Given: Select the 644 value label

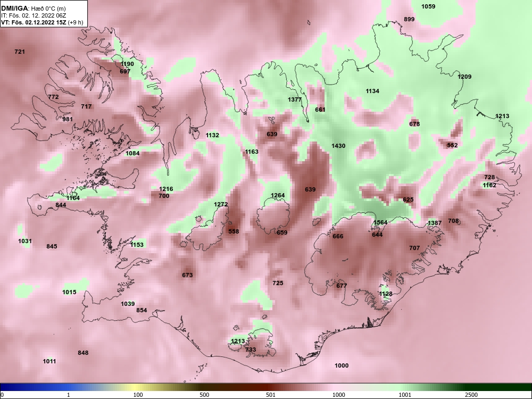Looking at the screenshot, I should pyautogui.click(x=377, y=235).
